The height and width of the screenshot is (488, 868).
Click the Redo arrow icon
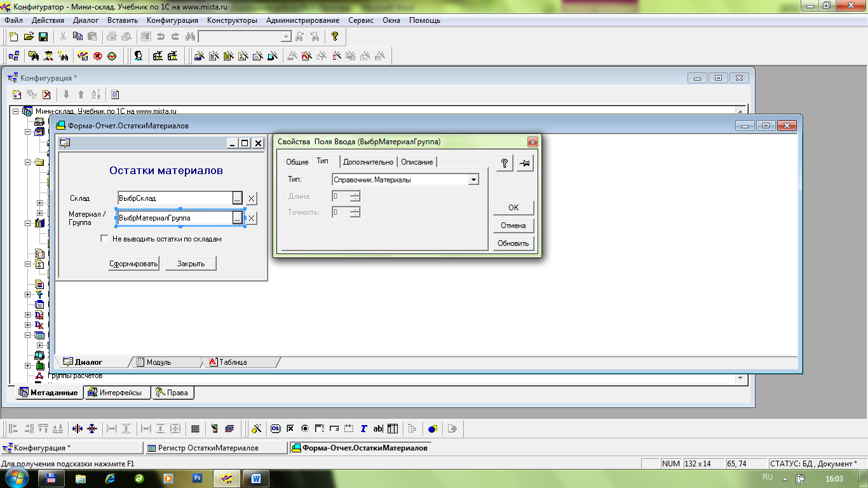[x=175, y=37]
